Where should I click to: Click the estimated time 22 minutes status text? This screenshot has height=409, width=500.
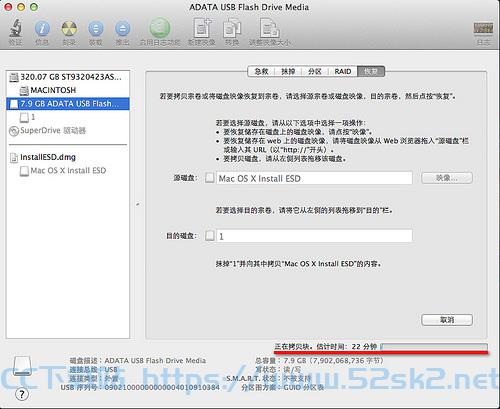coord(326,347)
